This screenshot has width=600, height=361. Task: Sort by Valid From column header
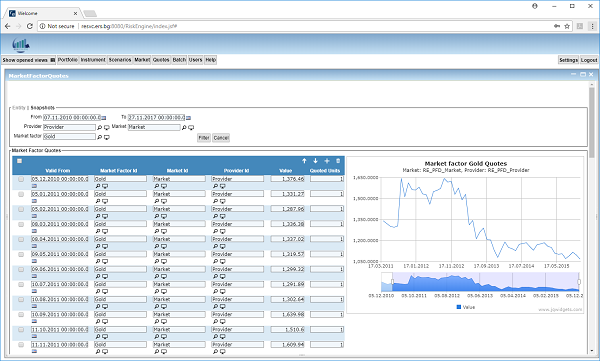coord(58,171)
